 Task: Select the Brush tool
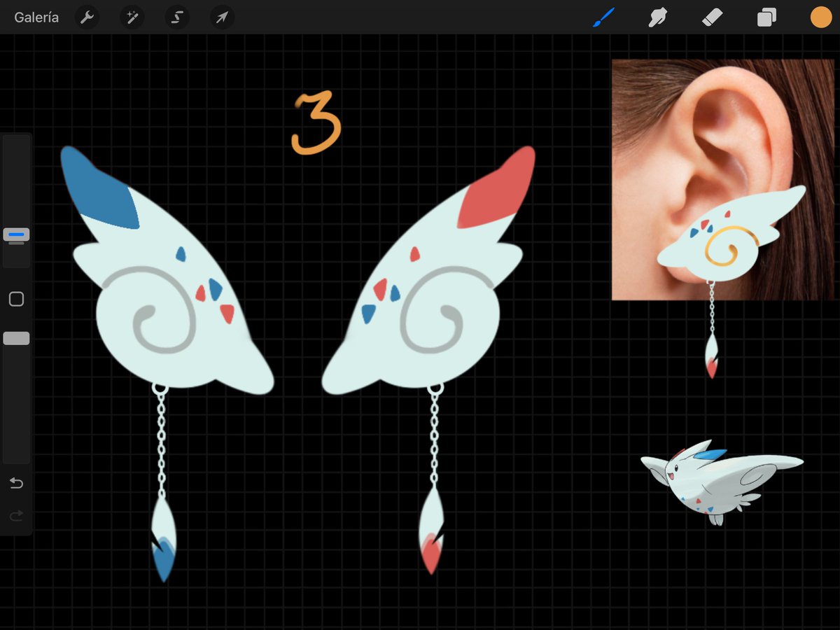[603, 17]
